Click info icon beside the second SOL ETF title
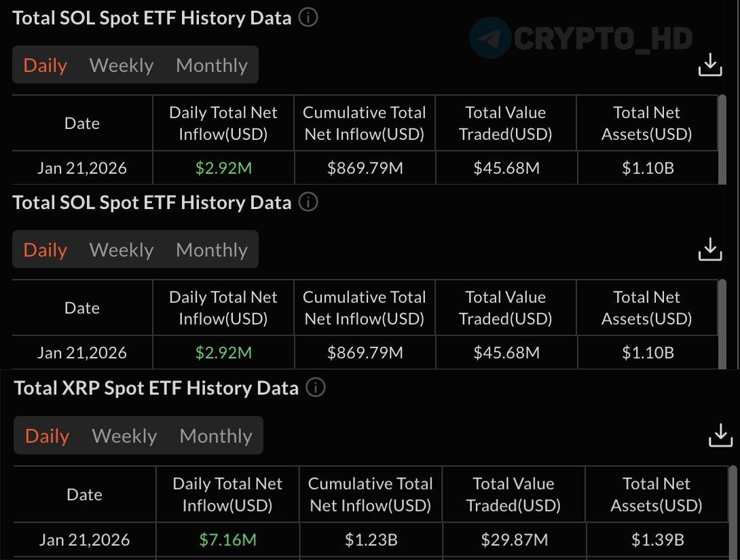The width and height of the screenshot is (740, 560). tap(308, 202)
